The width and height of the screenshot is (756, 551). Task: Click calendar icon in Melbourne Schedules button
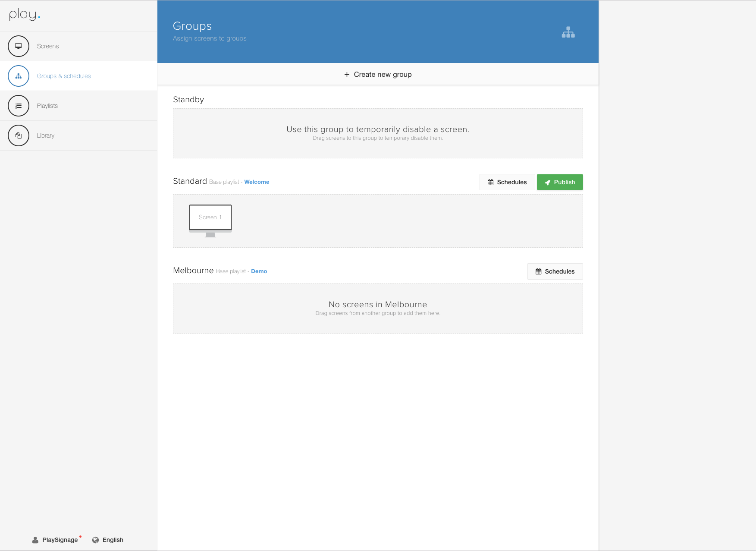point(538,272)
